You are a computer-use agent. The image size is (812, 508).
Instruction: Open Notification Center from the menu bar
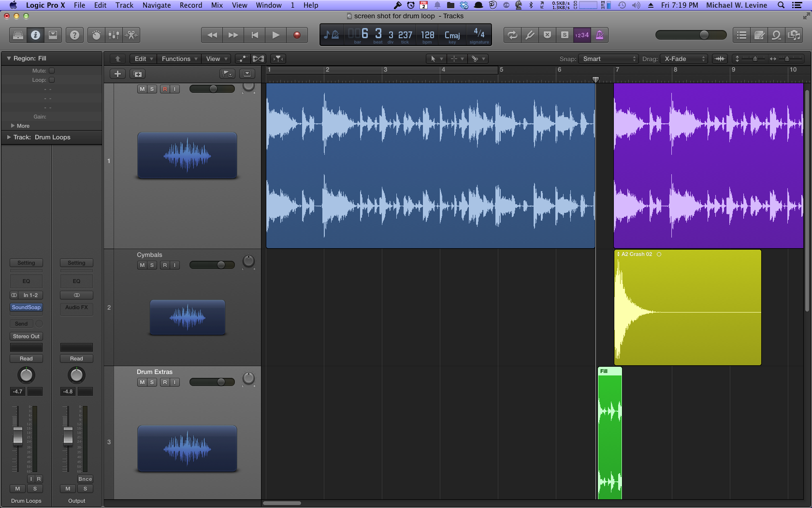click(x=797, y=5)
